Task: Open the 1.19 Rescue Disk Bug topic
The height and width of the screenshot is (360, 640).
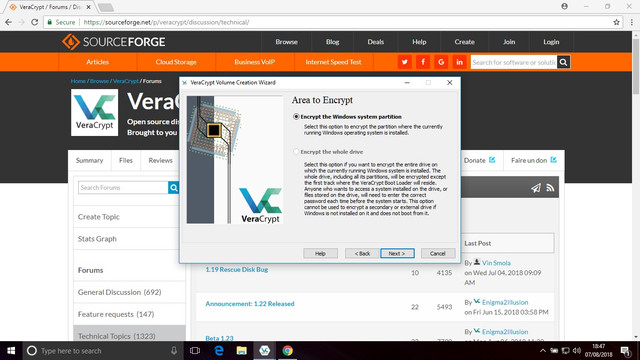Action: coord(237,269)
